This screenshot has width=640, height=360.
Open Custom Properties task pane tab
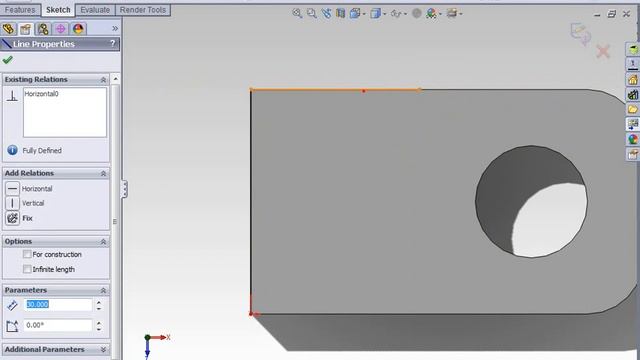[633, 154]
